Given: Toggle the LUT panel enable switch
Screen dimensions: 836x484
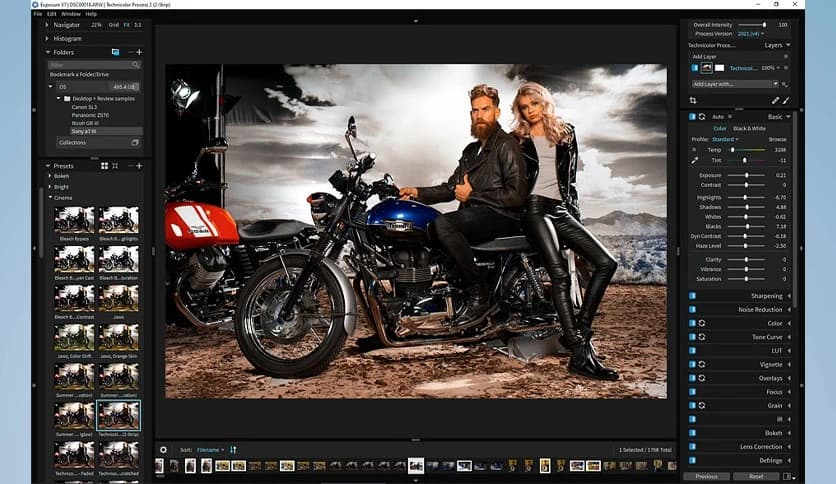Looking at the screenshot, I should [693, 351].
